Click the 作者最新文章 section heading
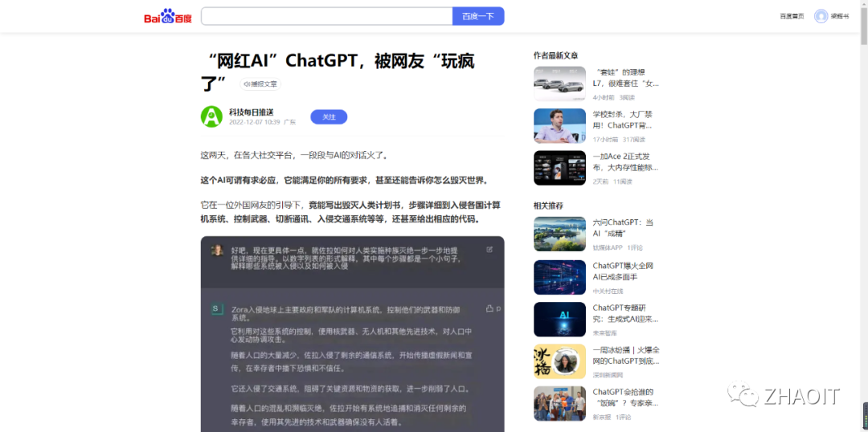Image resolution: width=868 pixels, height=432 pixels. [x=556, y=56]
